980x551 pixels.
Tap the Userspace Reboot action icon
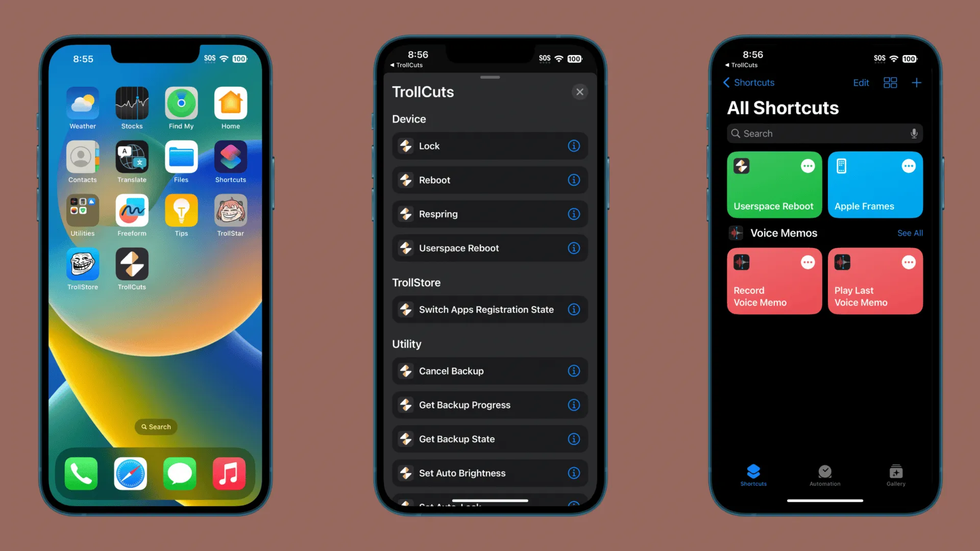point(405,247)
